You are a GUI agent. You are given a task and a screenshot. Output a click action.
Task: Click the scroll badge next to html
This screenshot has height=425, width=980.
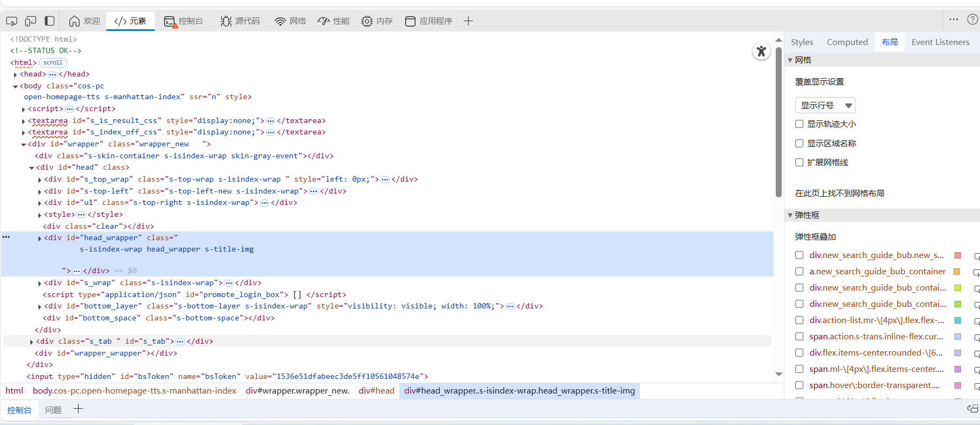pos(53,63)
